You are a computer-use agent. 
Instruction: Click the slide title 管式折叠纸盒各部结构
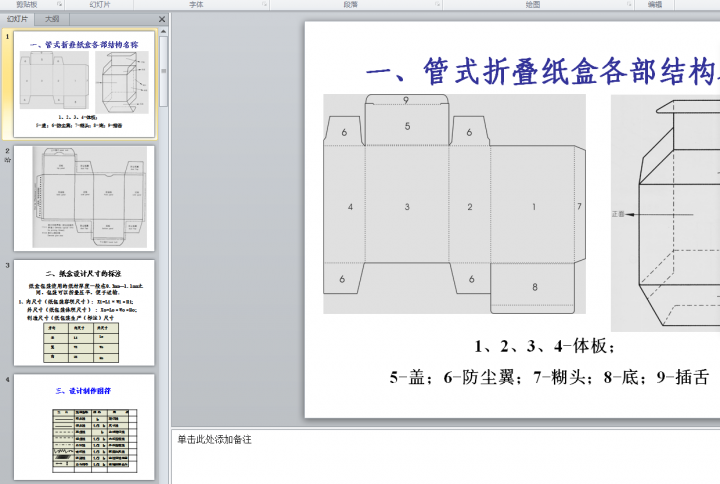(540, 72)
